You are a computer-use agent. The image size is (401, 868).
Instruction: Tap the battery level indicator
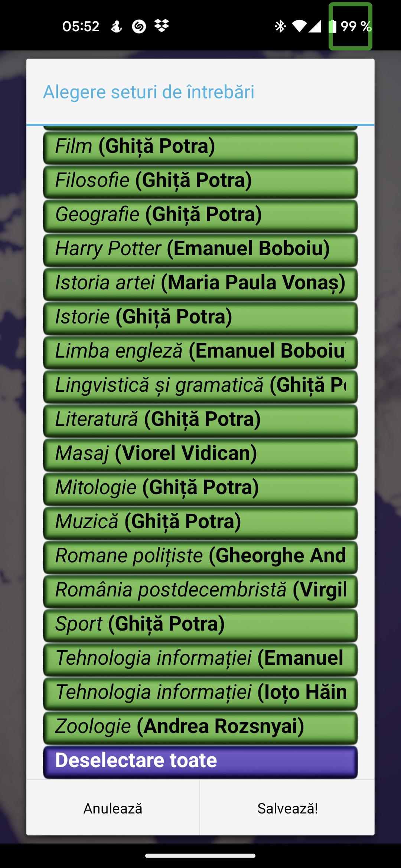coord(350,26)
